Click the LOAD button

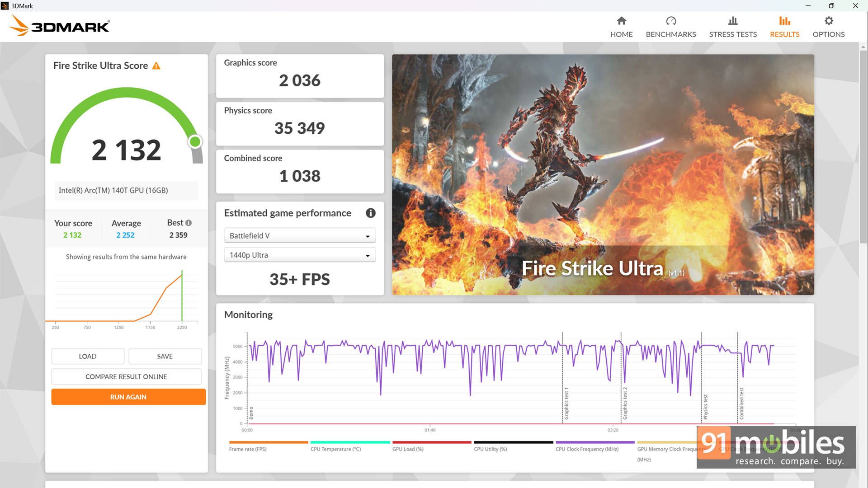pos(88,357)
